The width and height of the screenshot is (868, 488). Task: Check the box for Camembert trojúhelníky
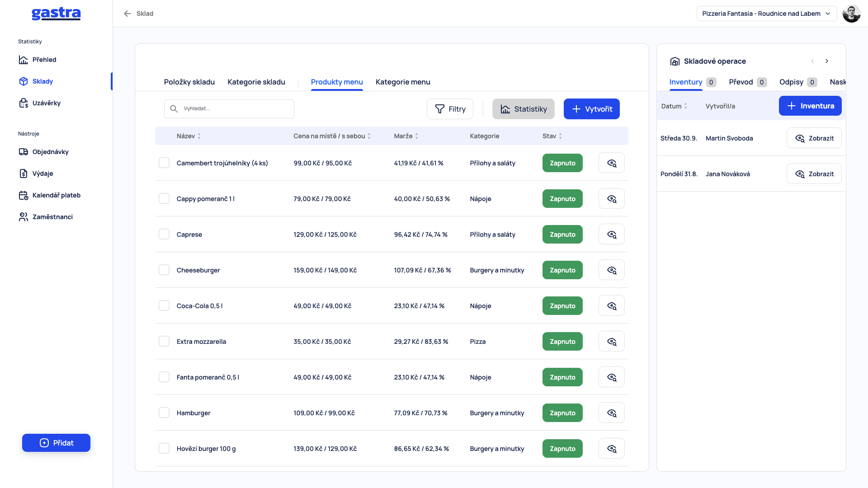click(x=164, y=163)
